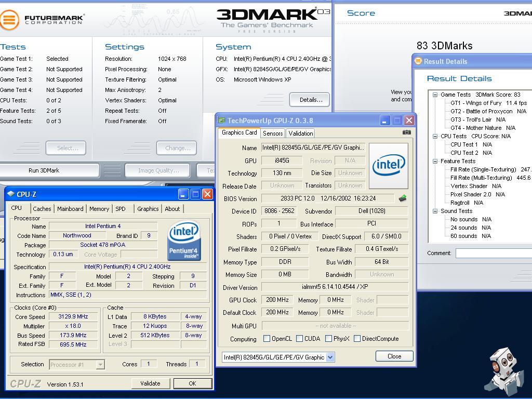This screenshot has height=399, width=532.
Task: Collapse the Sound Tests tree node
Action: tap(435, 211)
